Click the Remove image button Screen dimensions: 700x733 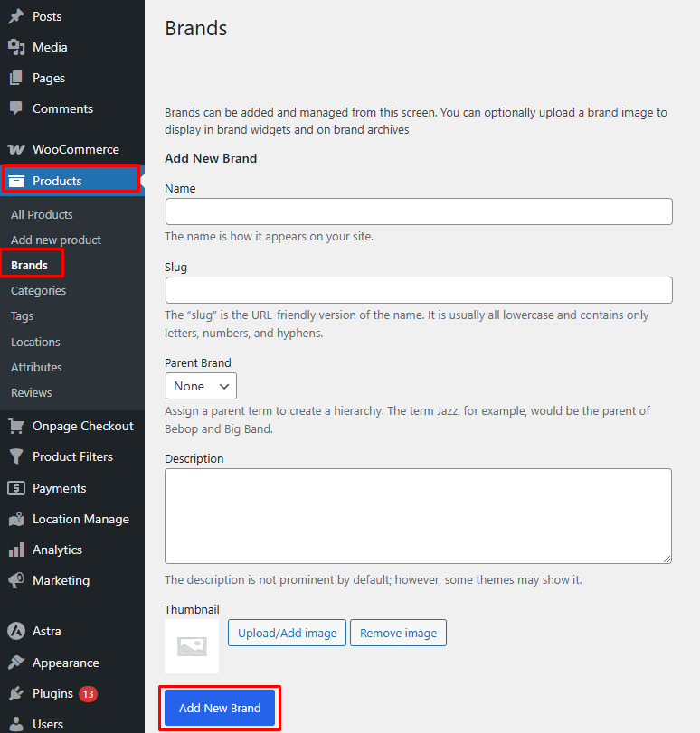[x=398, y=633]
